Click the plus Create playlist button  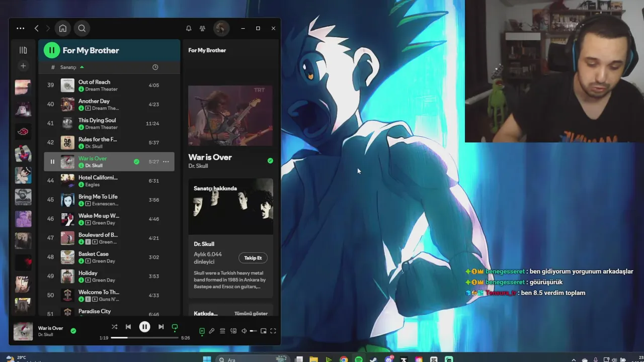(23, 66)
